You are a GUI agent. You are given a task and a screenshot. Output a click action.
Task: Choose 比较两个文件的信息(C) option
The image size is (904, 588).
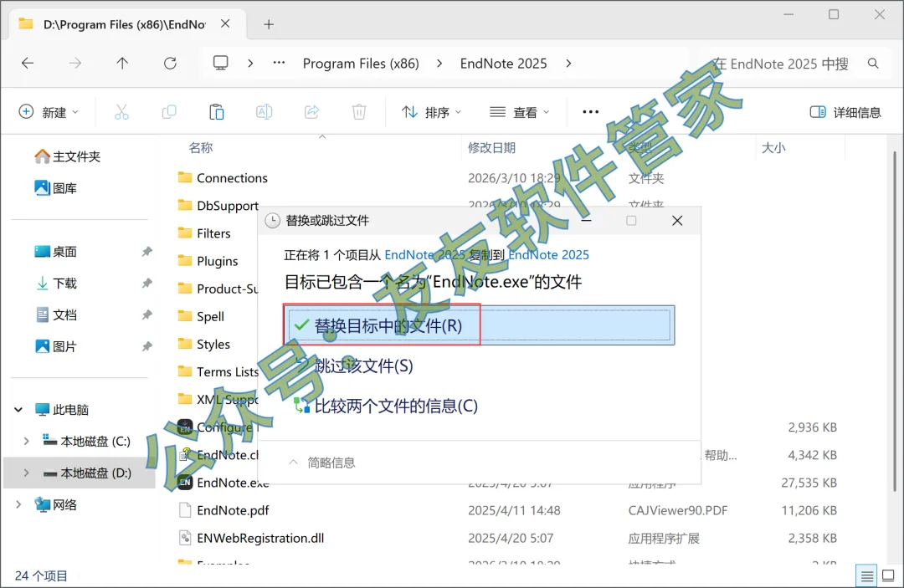tap(386, 406)
